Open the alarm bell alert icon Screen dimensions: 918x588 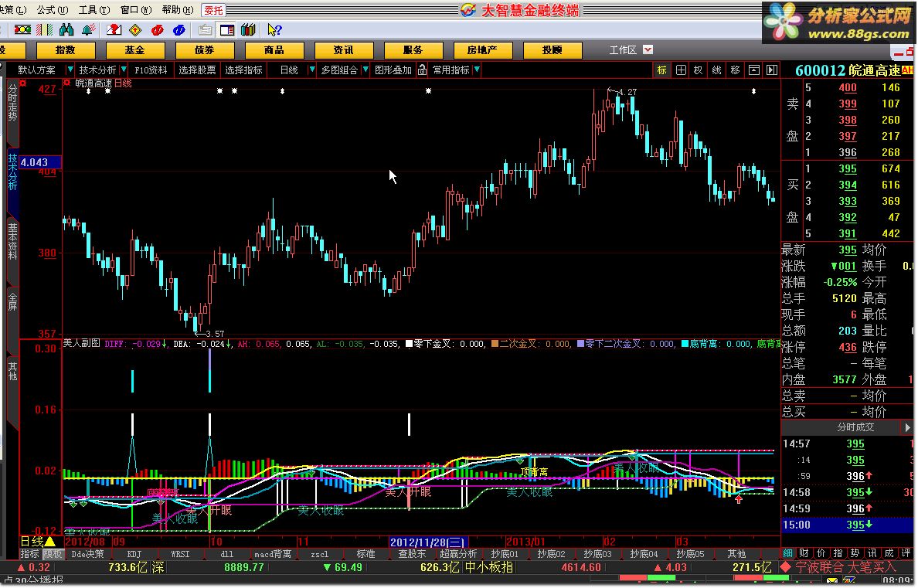coord(88,30)
